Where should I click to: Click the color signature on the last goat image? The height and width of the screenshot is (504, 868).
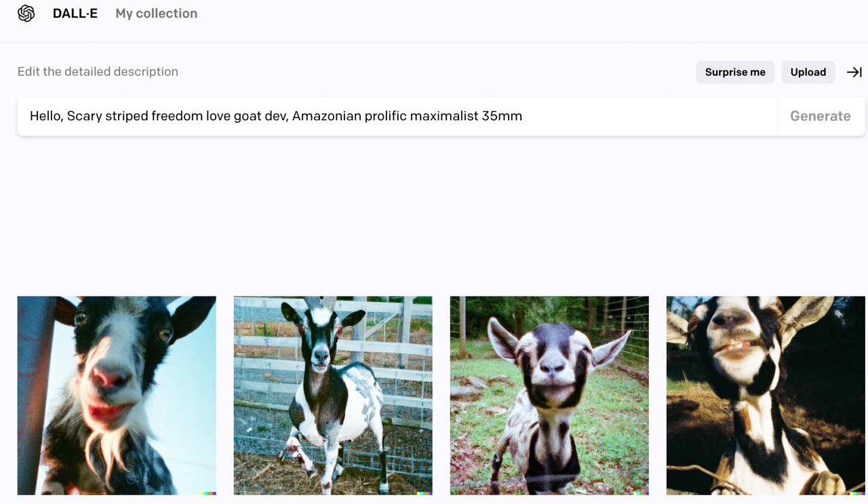click(858, 493)
